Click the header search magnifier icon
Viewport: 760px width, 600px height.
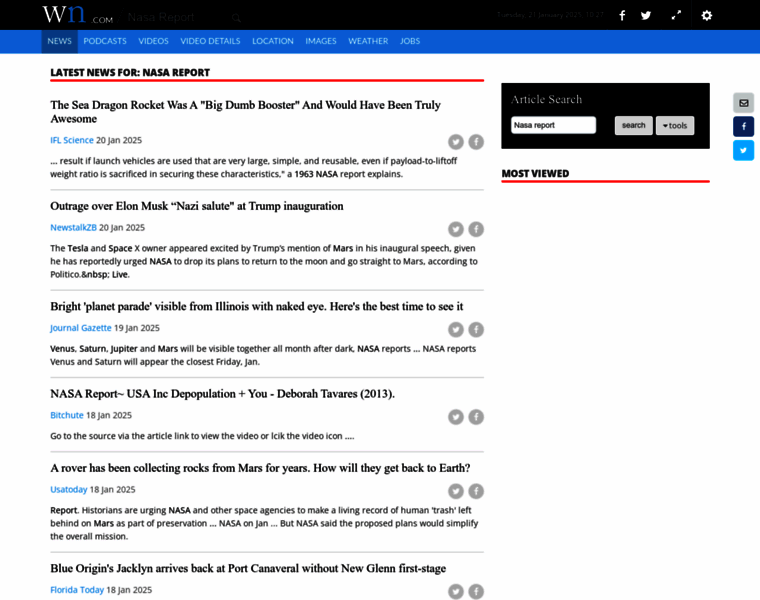pyautogui.click(x=236, y=18)
